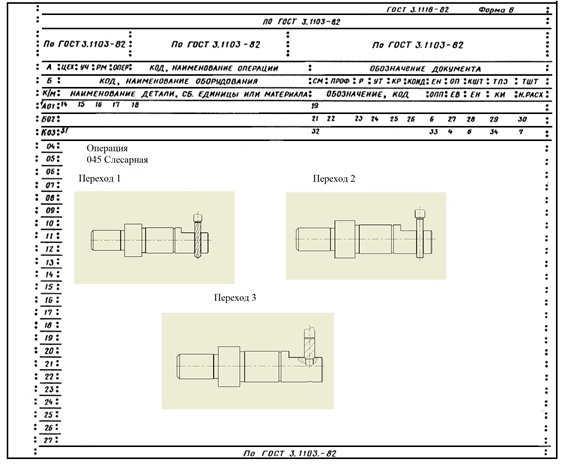The width and height of the screenshot is (562, 465).
Task: Click header 'ОБОЗНАЧЕНИЕ ДОКУМЕНТА'
Action: point(425,69)
